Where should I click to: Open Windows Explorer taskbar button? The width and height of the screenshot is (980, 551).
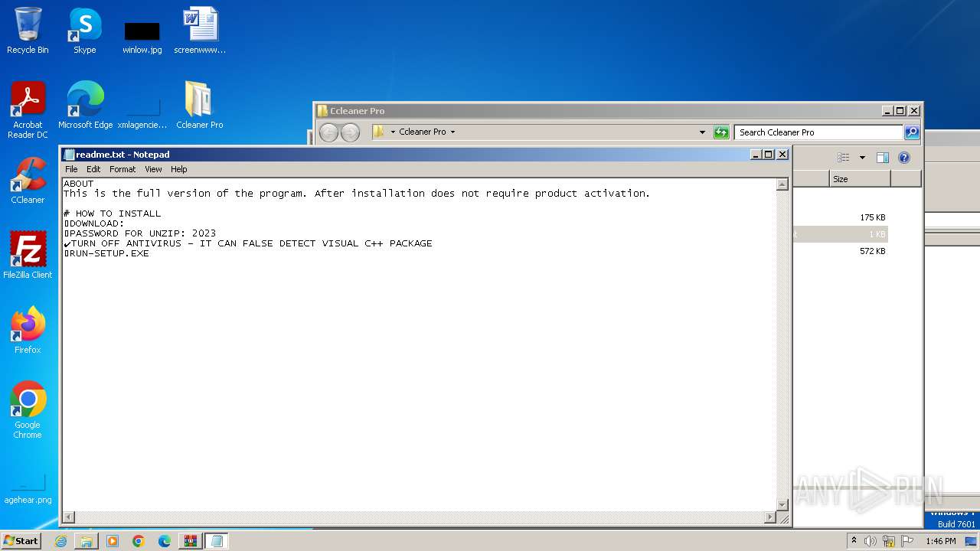click(87, 541)
